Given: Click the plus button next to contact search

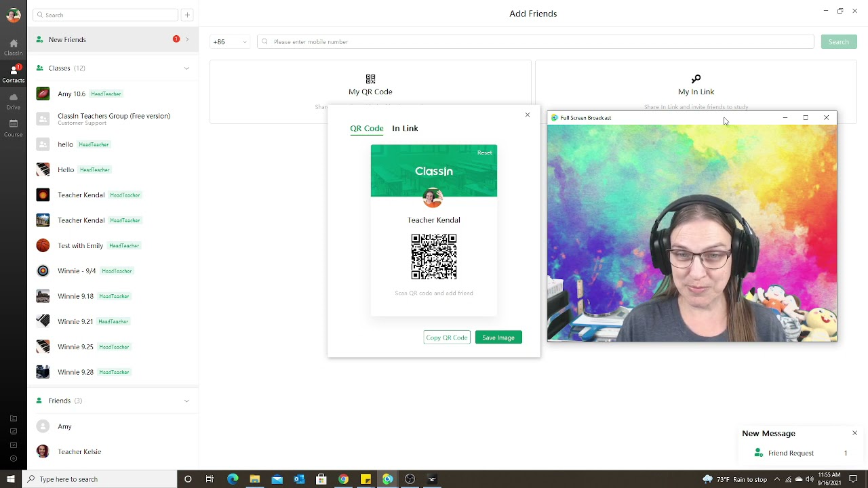Looking at the screenshot, I should (x=187, y=15).
